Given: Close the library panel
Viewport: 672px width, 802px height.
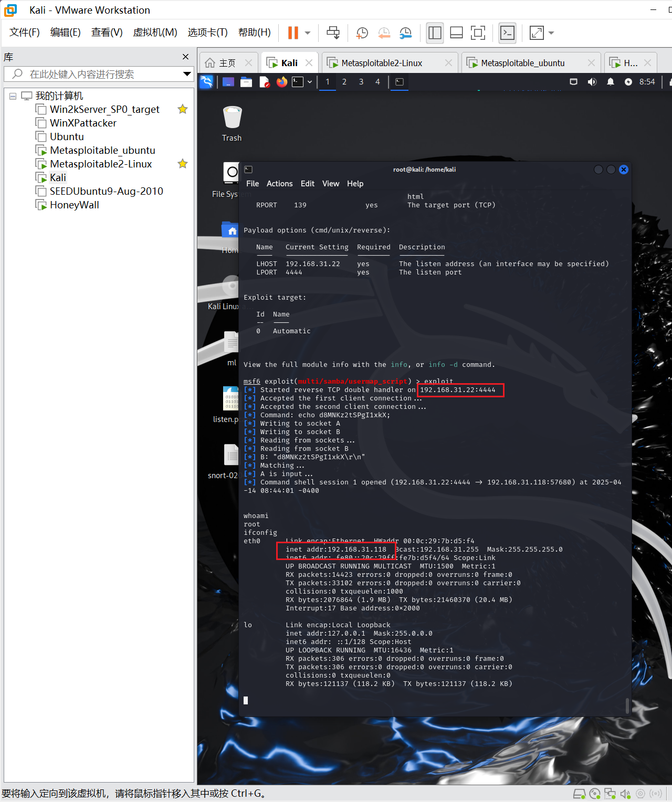Looking at the screenshot, I should tap(185, 57).
